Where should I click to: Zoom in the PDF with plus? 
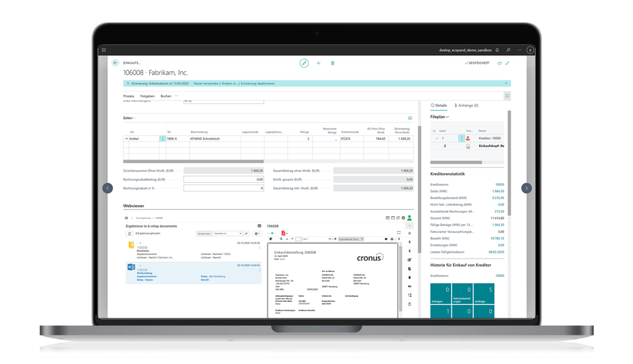[335, 239]
